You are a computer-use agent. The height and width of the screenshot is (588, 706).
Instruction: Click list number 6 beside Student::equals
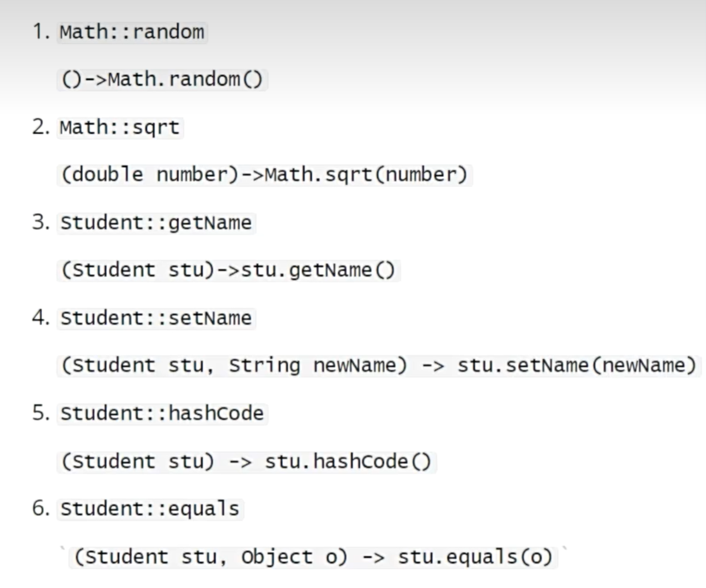coord(40,509)
